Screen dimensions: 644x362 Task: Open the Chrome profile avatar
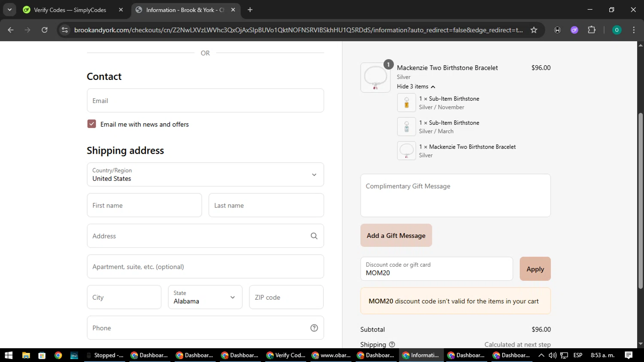pyautogui.click(x=617, y=30)
